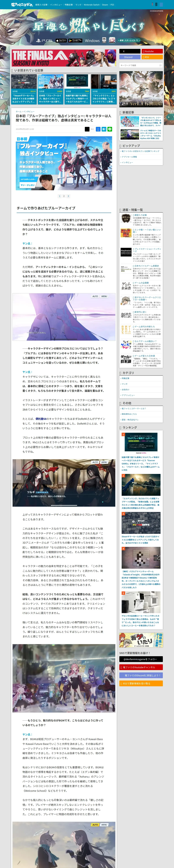Open the 電ファミのYoutubeチャンネル button
174x868 pixels.
[x=141, y=667]
